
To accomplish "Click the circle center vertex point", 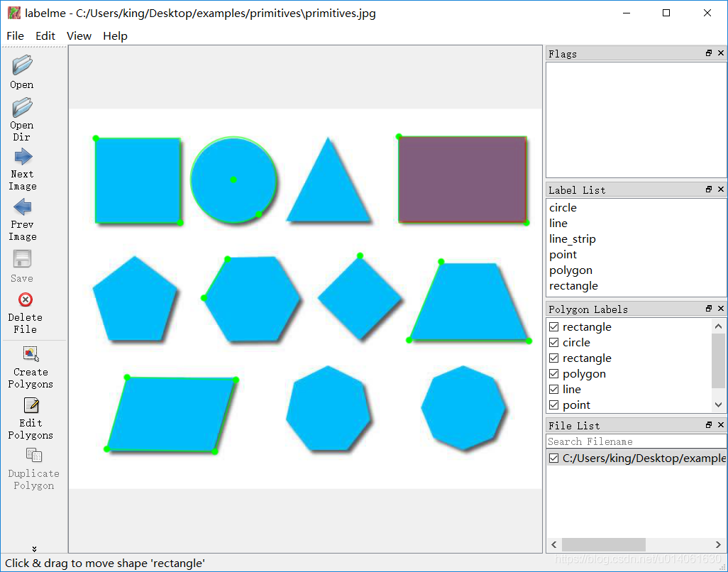I will click(x=233, y=180).
